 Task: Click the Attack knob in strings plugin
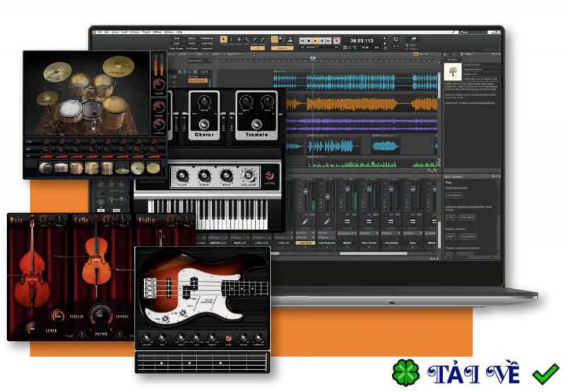click(x=32, y=328)
